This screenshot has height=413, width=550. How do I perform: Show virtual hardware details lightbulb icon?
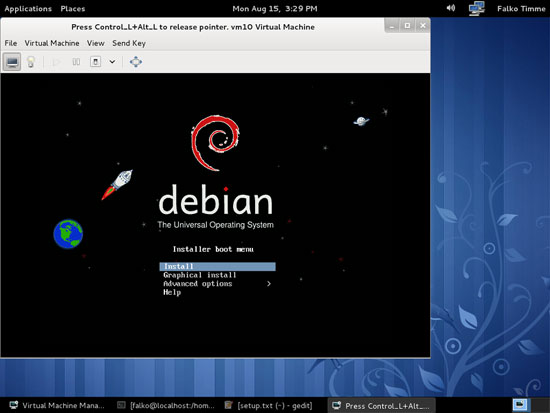31,62
